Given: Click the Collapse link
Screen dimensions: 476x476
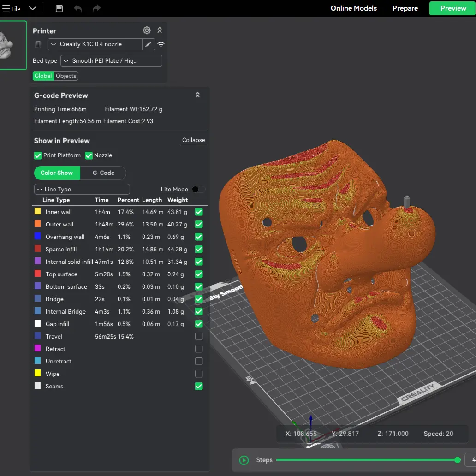Looking at the screenshot, I should coord(193,140).
